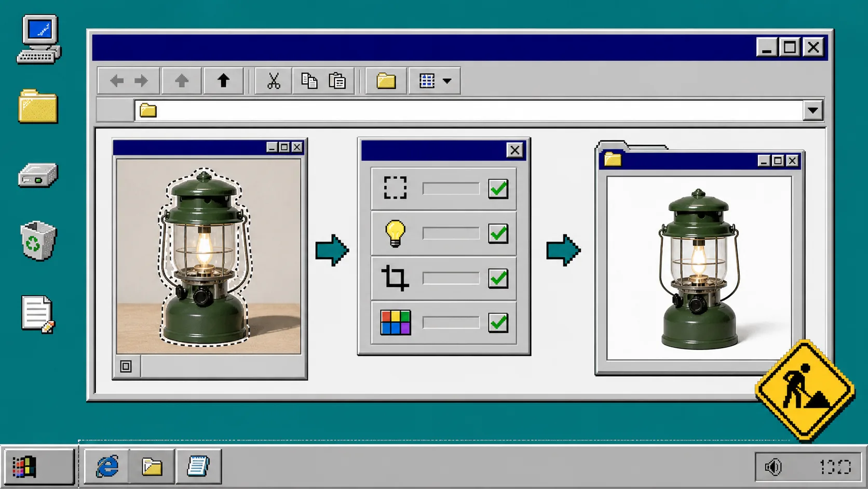Image resolution: width=868 pixels, height=489 pixels.
Task: Open the Recycle Bin desktop icon
Action: coord(38,240)
